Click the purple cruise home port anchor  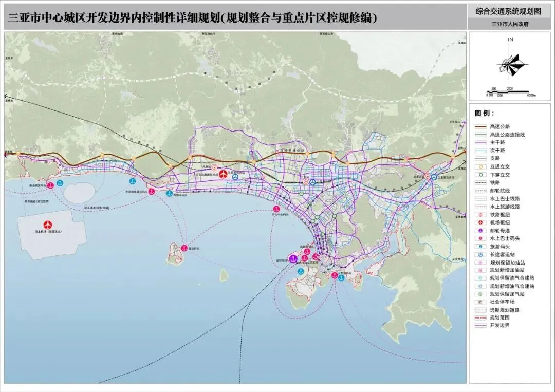coord(293,258)
